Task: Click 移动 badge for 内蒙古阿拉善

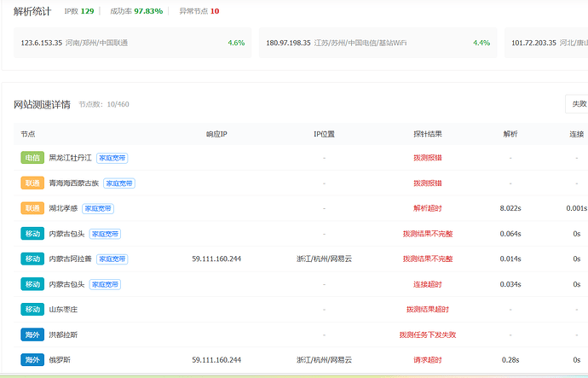Action: pos(32,259)
